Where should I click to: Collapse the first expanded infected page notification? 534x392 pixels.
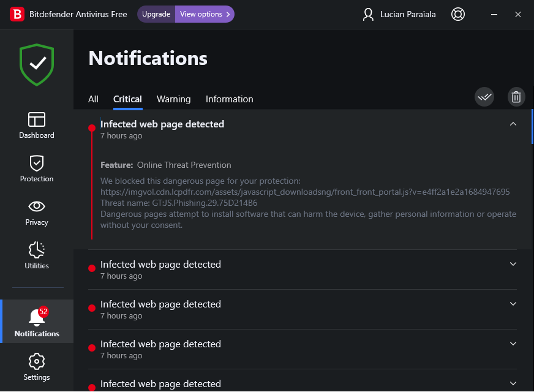pyautogui.click(x=513, y=124)
